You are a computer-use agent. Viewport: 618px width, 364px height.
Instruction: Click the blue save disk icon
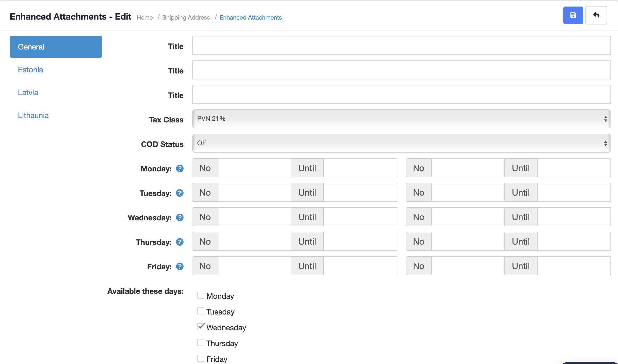pos(573,15)
